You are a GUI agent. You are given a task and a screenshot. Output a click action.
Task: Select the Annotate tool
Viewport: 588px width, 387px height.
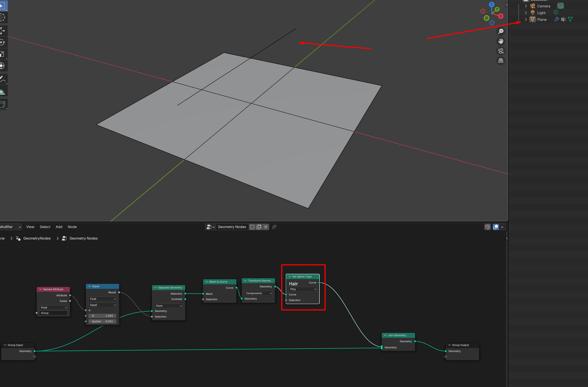coord(2,79)
